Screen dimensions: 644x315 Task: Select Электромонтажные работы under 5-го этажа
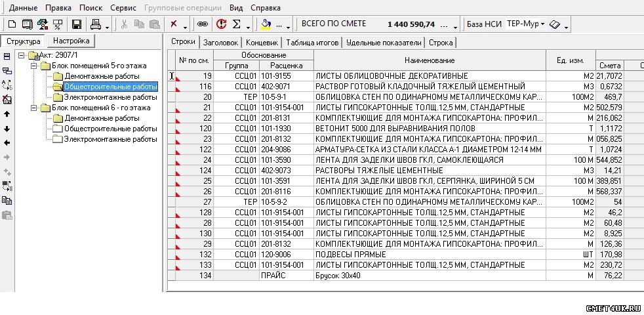(110, 97)
